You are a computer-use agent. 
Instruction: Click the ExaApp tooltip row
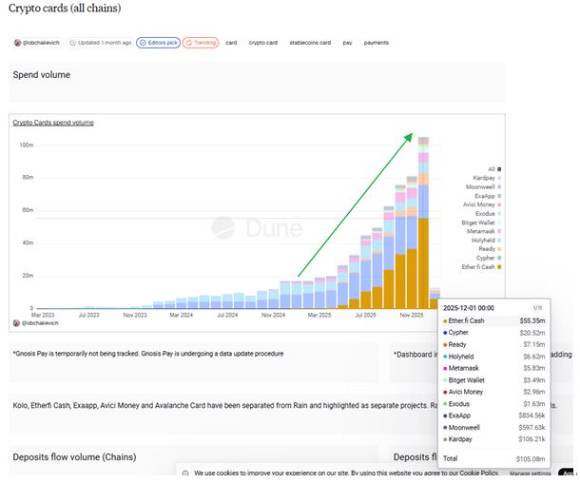(494, 415)
